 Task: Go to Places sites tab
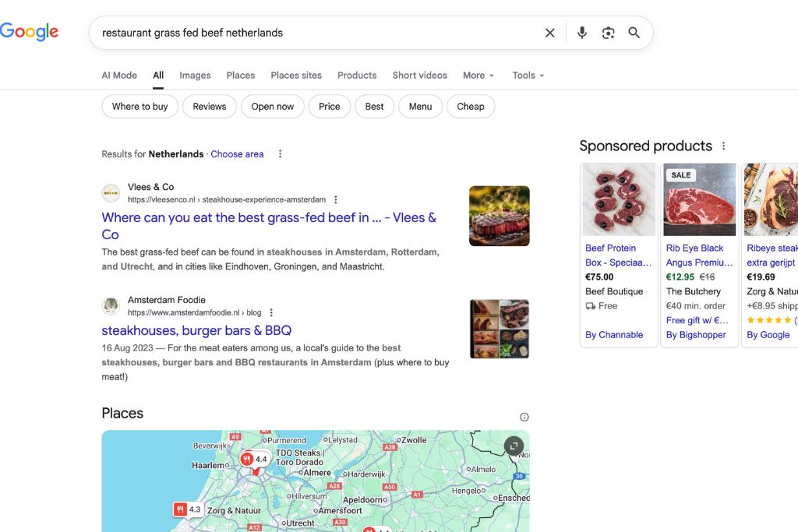(x=296, y=76)
